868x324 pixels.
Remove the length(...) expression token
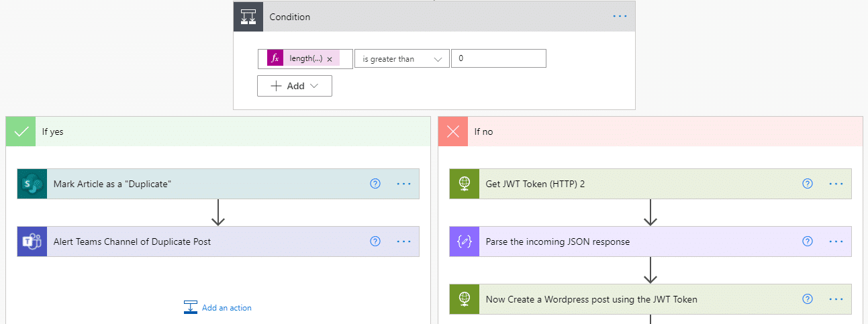(330, 59)
